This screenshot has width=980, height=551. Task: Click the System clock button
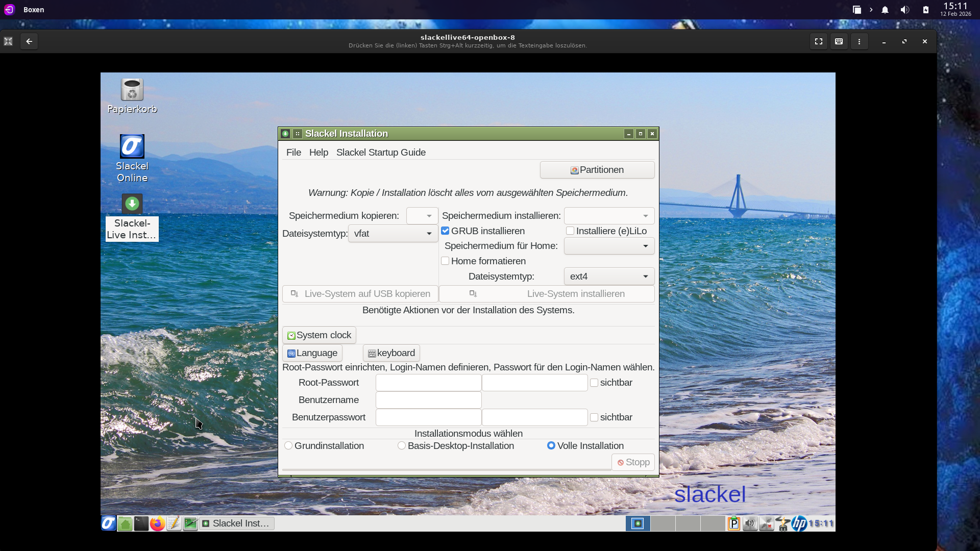(x=319, y=335)
